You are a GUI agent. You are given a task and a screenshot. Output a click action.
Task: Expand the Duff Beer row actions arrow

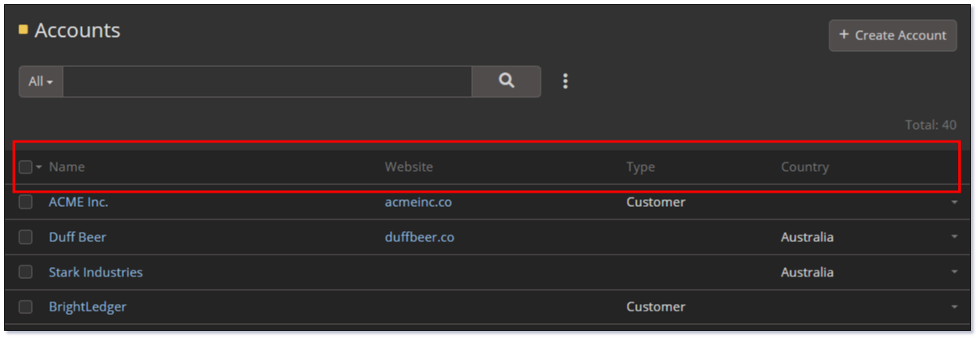pos(954,237)
